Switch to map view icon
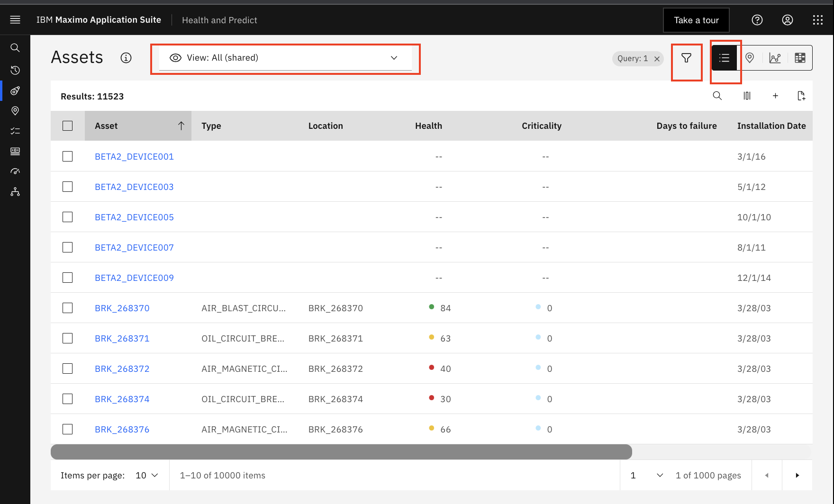834x504 pixels. [x=750, y=58]
